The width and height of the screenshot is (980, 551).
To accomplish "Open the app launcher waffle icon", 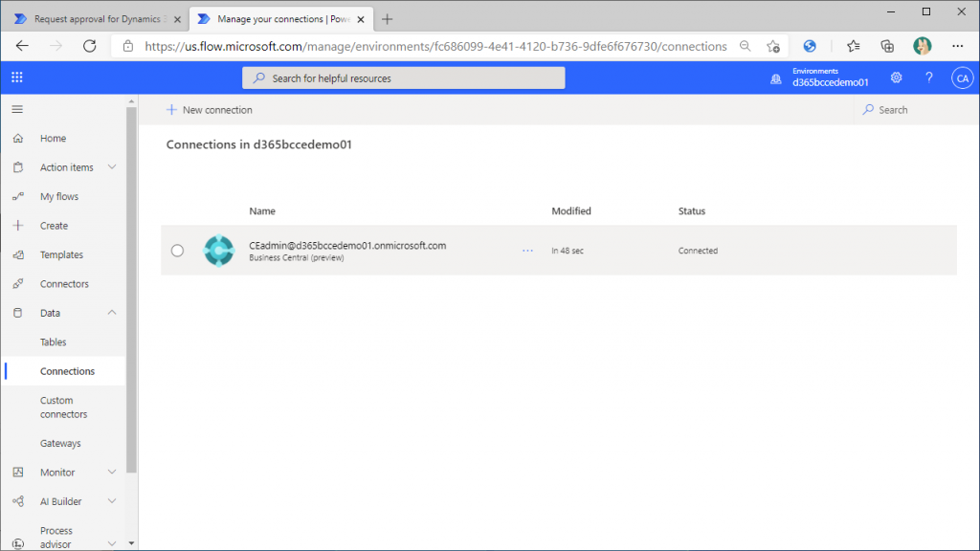I will (17, 77).
